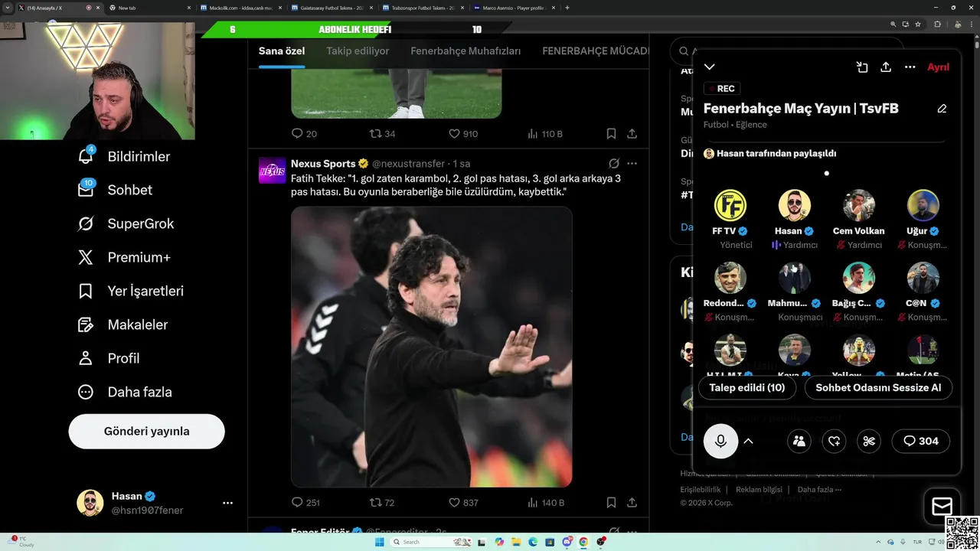
Task: Select the FF TV host avatar
Action: [730, 205]
